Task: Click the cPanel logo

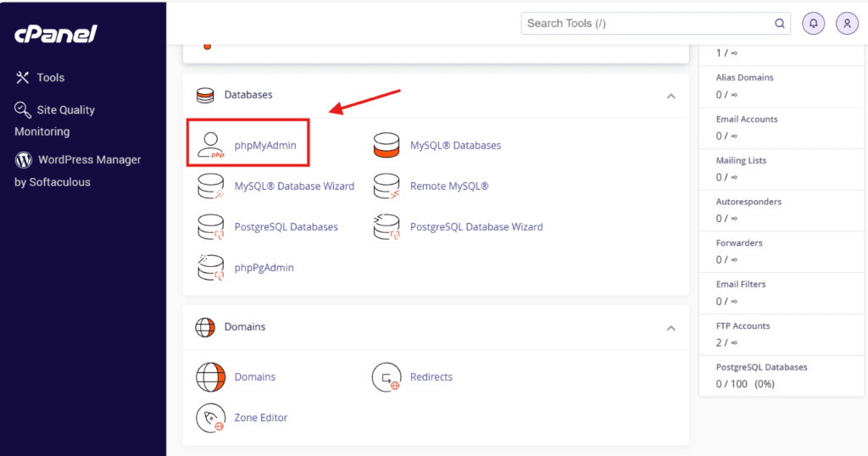Action: point(55,34)
